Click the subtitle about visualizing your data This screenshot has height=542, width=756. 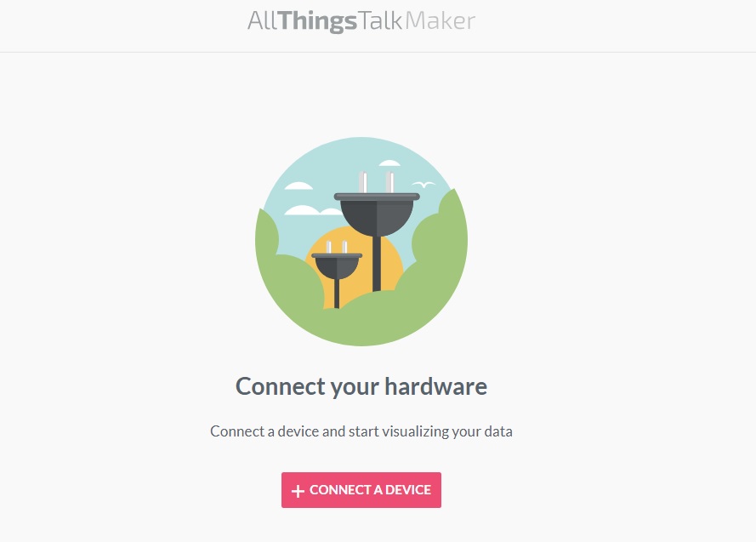pyautogui.click(x=361, y=431)
